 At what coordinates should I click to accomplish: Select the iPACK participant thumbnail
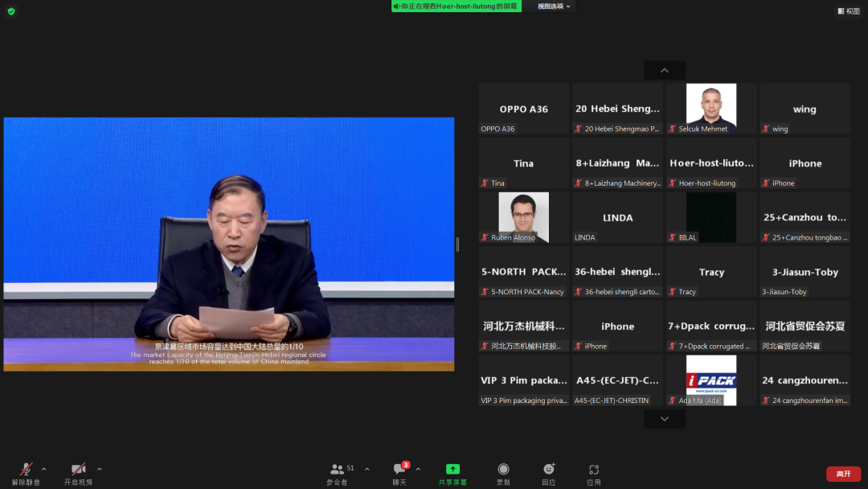tap(710, 380)
